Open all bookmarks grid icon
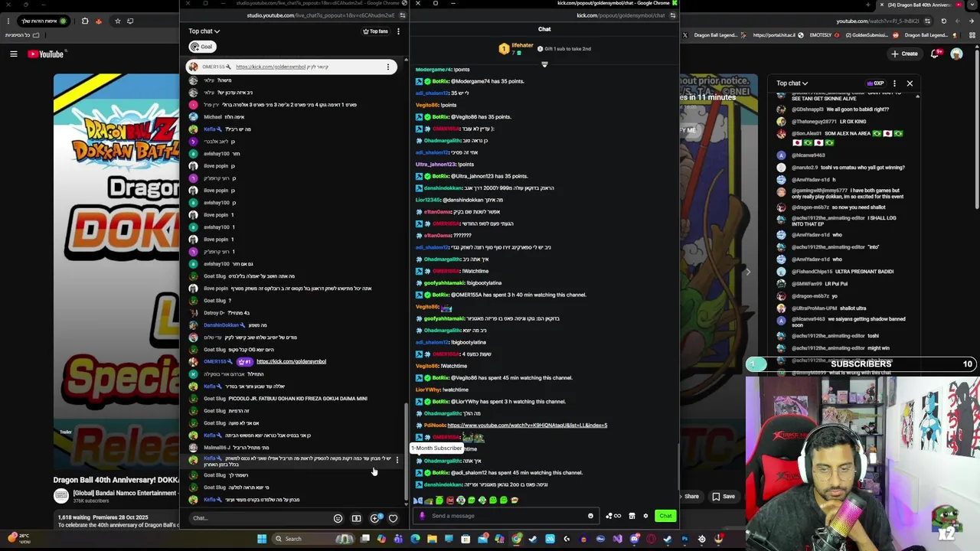Viewport: 980px width, 551px height. point(972,35)
